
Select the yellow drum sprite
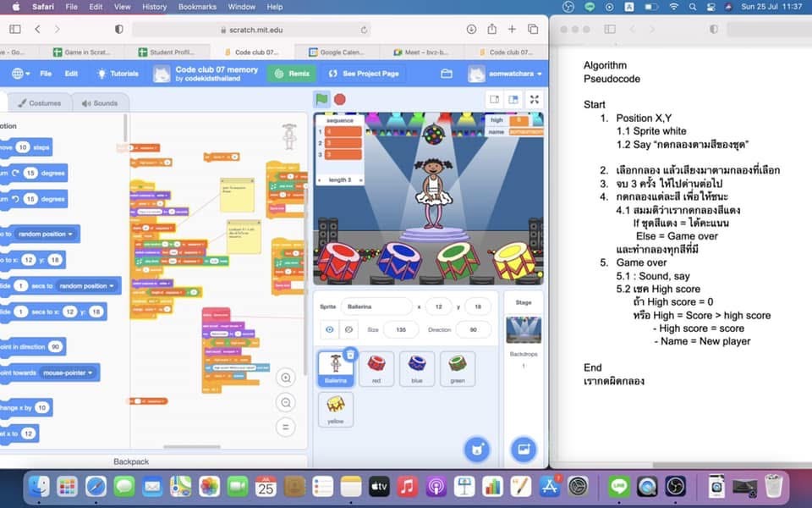click(x=336, y=410)
